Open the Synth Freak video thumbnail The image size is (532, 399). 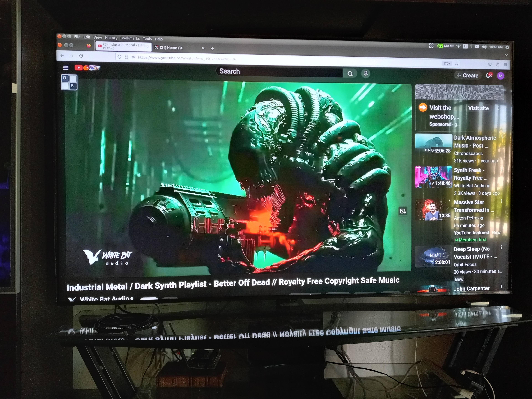point(433,177)
